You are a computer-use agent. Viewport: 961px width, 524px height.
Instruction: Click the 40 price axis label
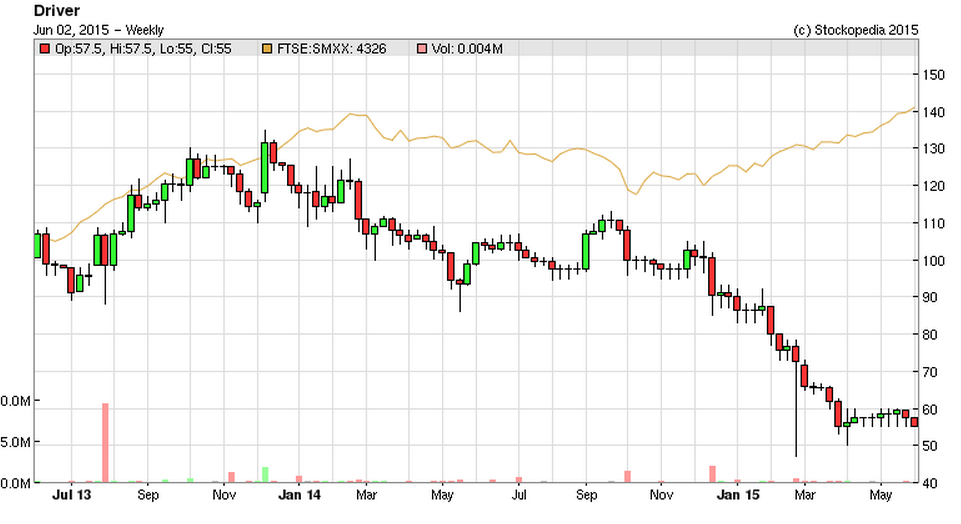tap(930, 483)
